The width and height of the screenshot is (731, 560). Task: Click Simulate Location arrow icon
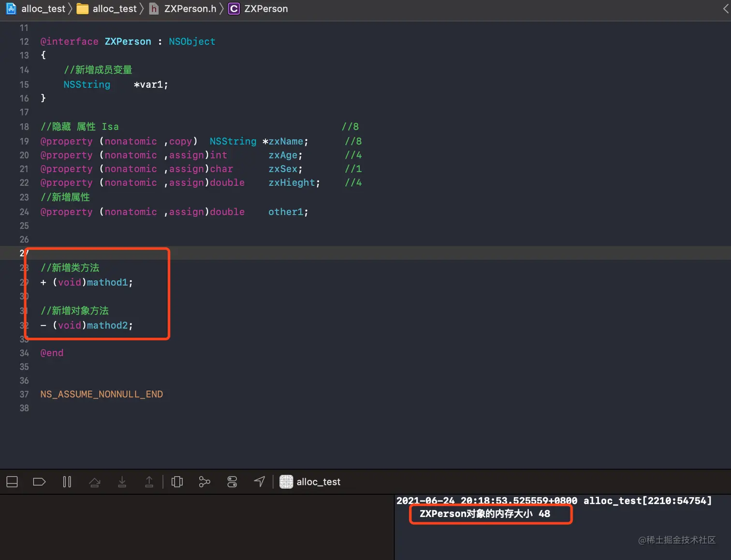(x=260, y=482)
